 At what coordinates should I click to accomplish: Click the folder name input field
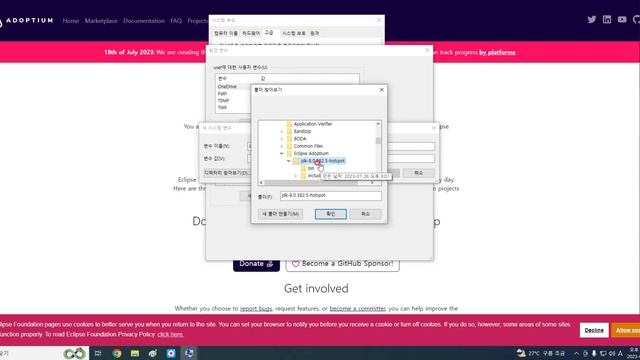pyautogui.click(x=331, y=196)
